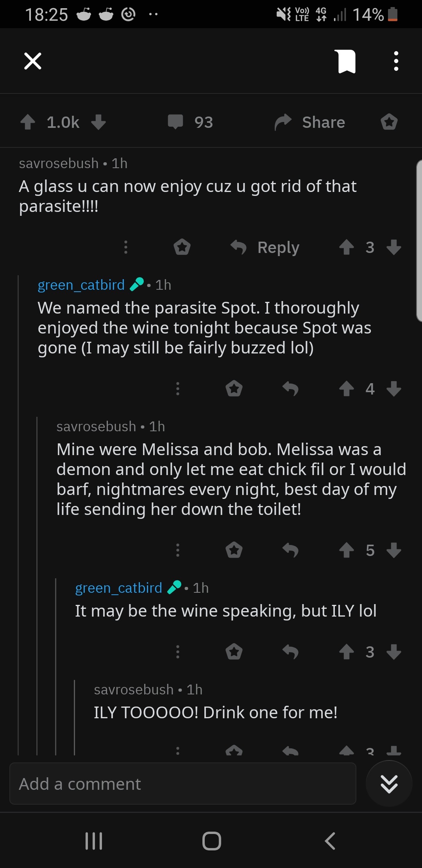Upvote the post with 1.0k votes
The width and height of the screenshot is (422, 868).
point(28,122)
